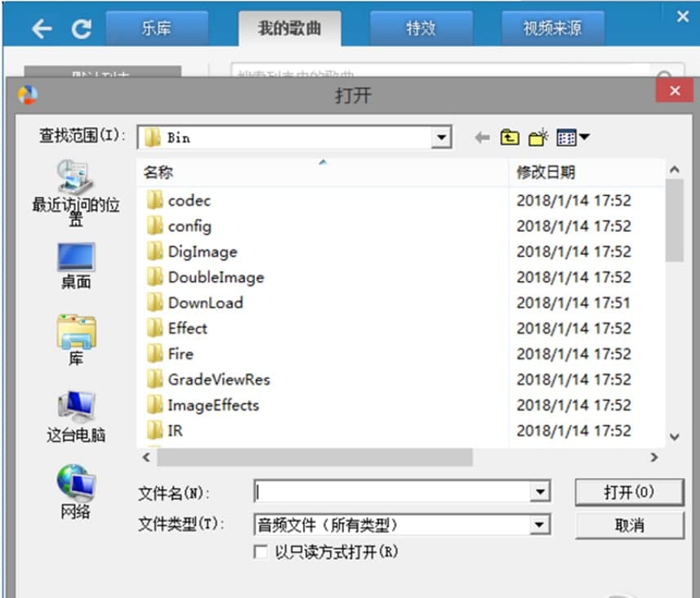
Task: Open the 特效 tab
Action: click(421, 27)
